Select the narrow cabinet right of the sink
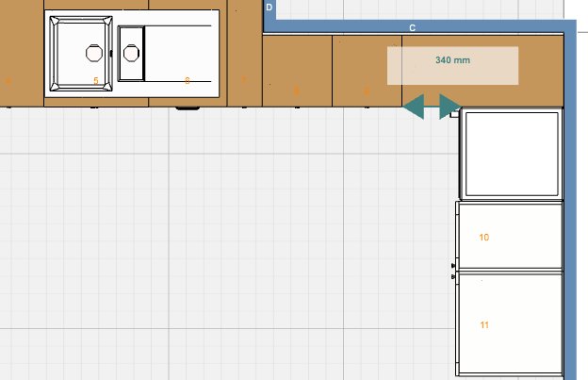Image resolution: width=588 pixels, height=380 pixels. (244, 53)
